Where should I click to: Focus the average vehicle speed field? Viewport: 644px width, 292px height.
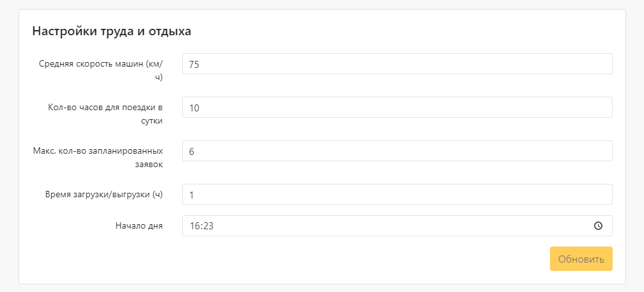click(x=397, y=64)
